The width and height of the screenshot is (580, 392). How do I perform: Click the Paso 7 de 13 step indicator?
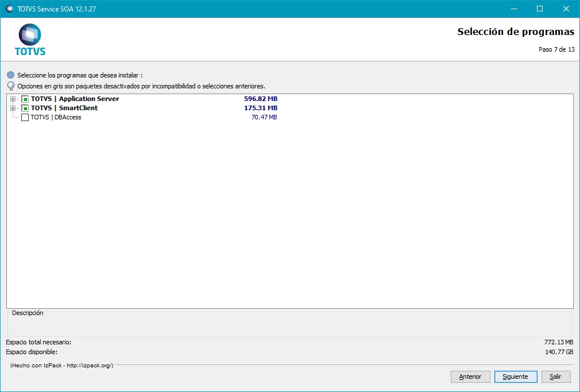[x=556, y=49]
